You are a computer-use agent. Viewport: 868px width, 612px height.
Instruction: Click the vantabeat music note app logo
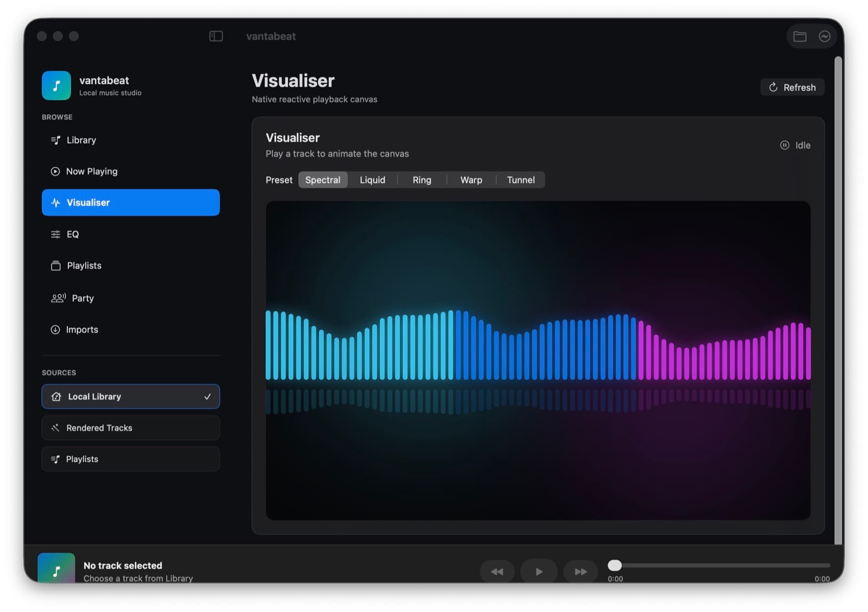click(56, 85)
